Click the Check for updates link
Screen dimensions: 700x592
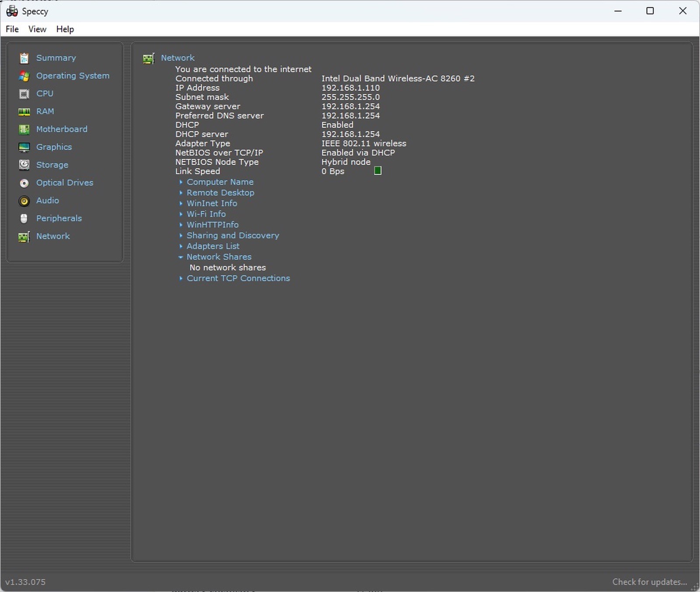[x=650, y=582]
